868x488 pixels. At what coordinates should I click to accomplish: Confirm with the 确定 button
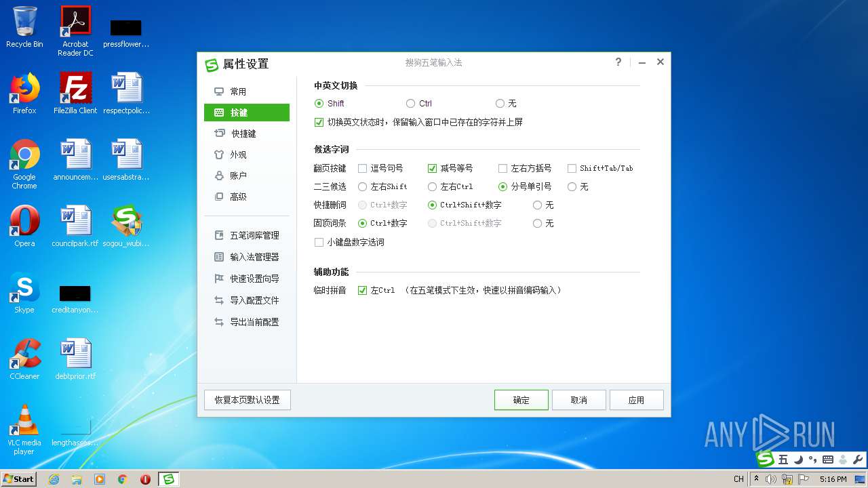tap(521, 400)
